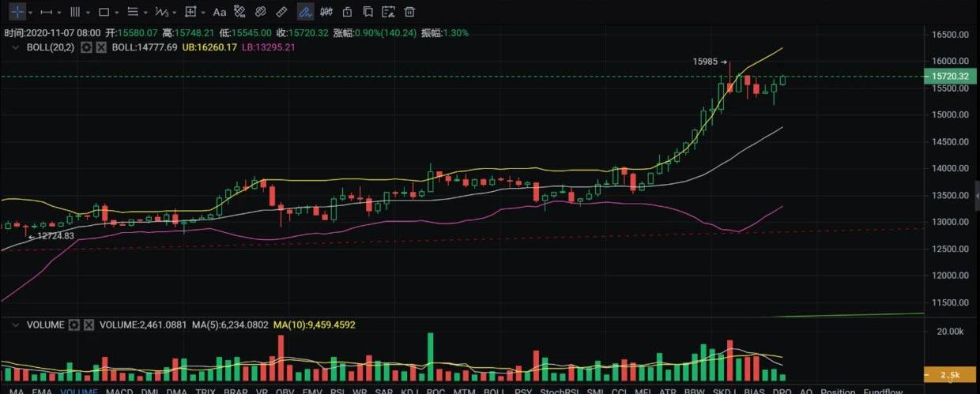
Task: Click the 15720.32 current price label
Action: 950,77
